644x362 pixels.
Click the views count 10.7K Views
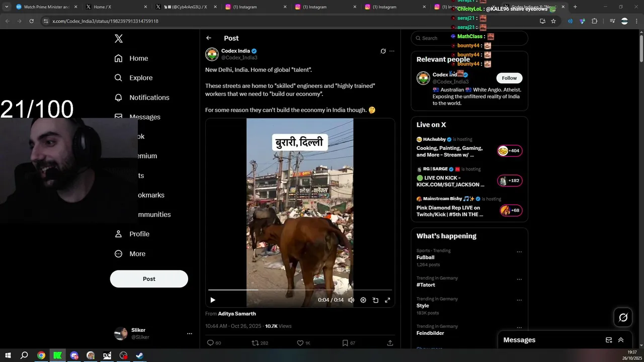pyautogui.click(x=278, y=326)
